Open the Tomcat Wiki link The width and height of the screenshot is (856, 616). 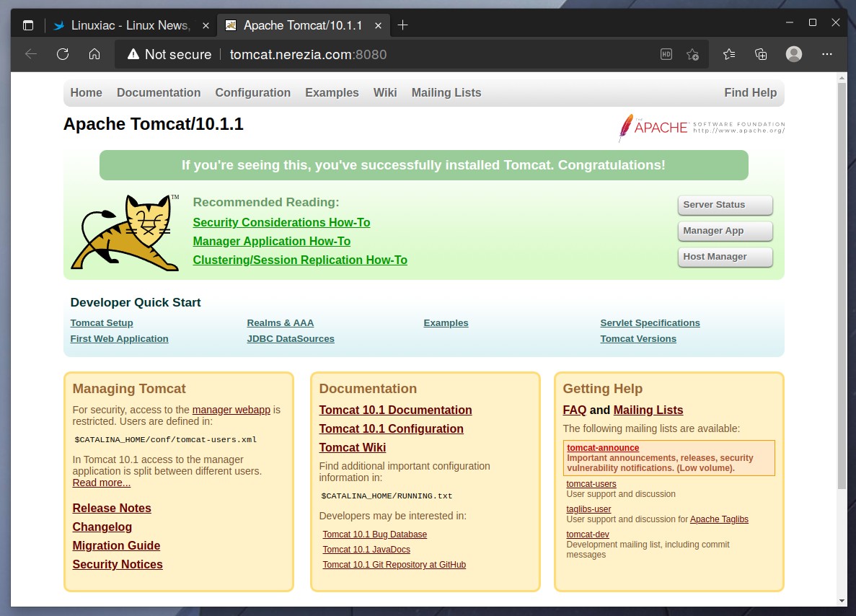[353, 448]
